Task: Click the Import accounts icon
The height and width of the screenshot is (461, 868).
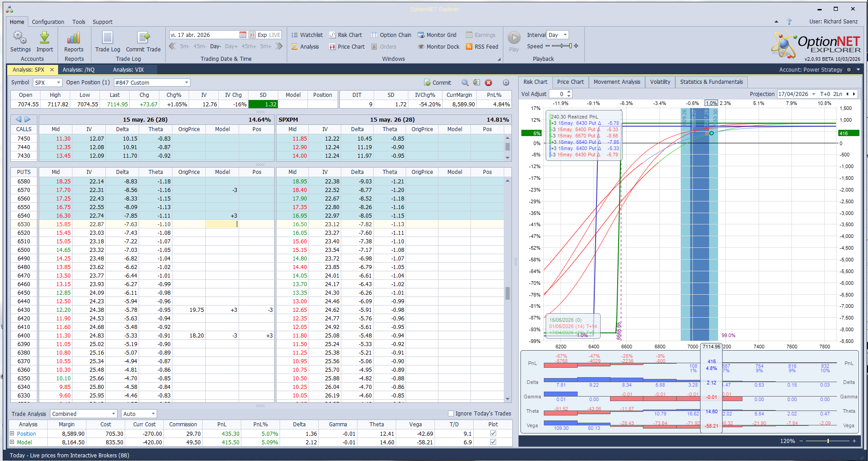Action: (45, 41)
